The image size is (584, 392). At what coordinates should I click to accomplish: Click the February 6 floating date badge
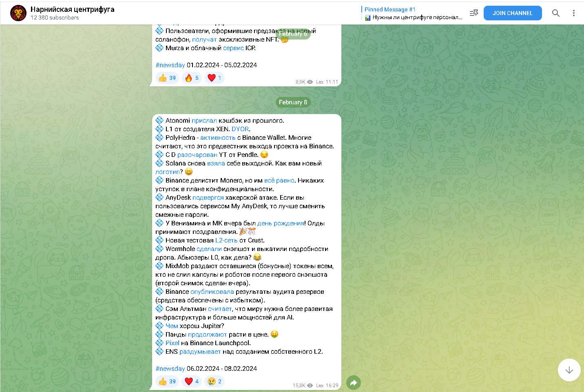293,34
